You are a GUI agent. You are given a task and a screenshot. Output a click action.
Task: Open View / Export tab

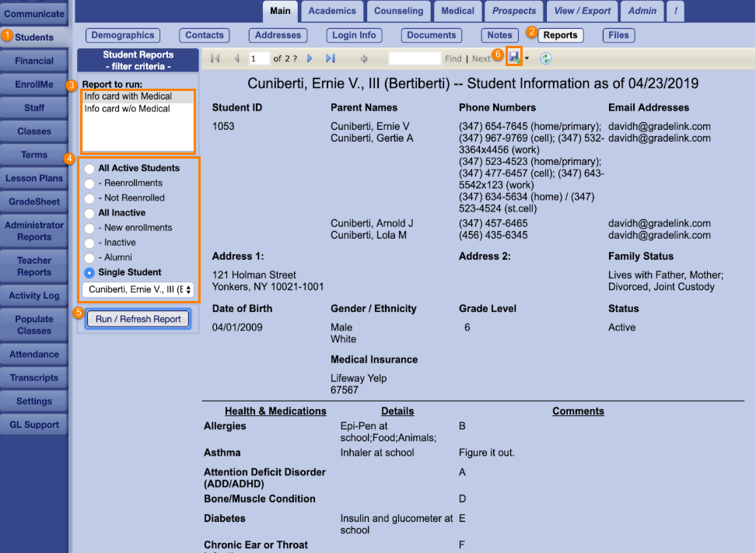click(x=582, y=11)
